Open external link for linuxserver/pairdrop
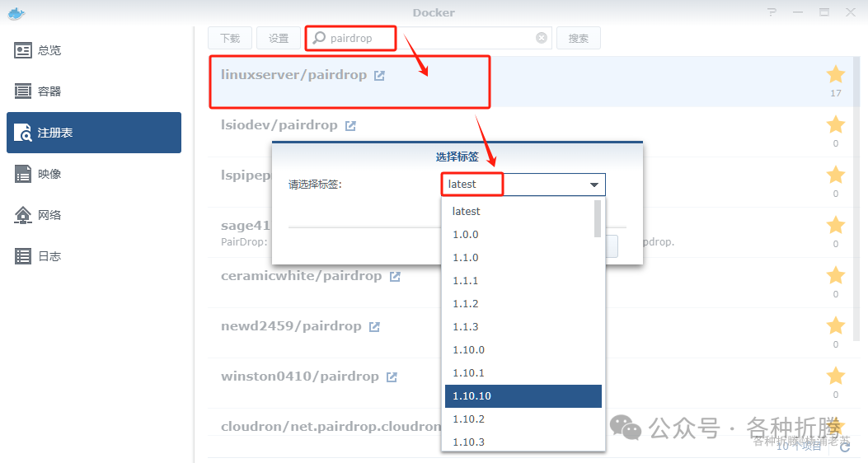Image resolution: width=868 pixels, height=463 pixels. tap(379, 75)
